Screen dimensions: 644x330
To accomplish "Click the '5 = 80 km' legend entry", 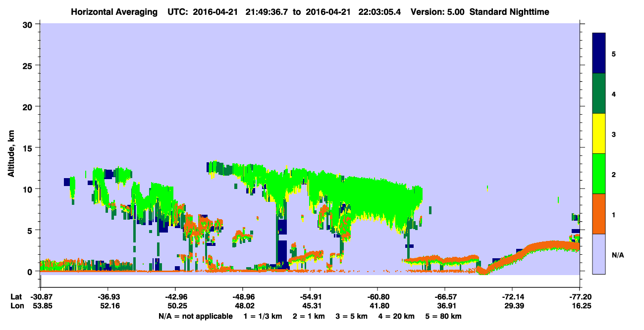I will pyautogui.click(x=443, y=316).
